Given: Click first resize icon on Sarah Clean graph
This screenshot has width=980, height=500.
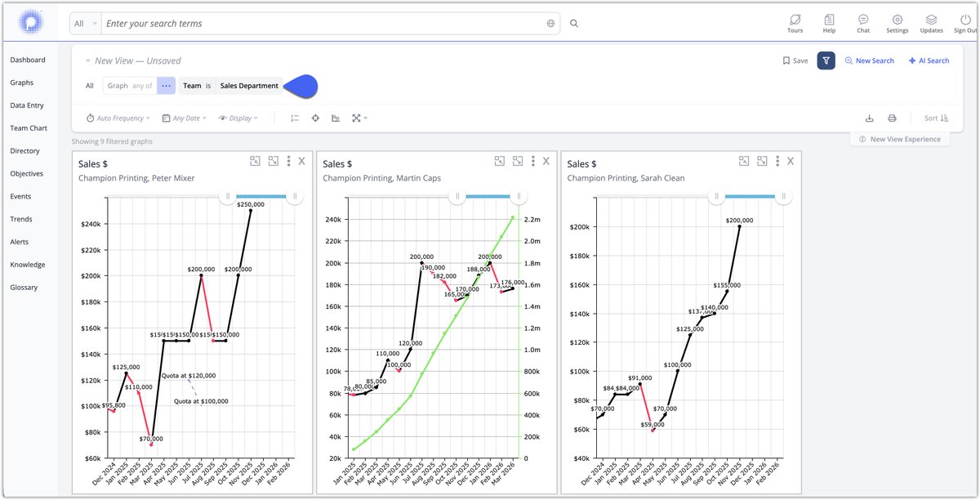Looking at the screenshot, I should 745,162.
